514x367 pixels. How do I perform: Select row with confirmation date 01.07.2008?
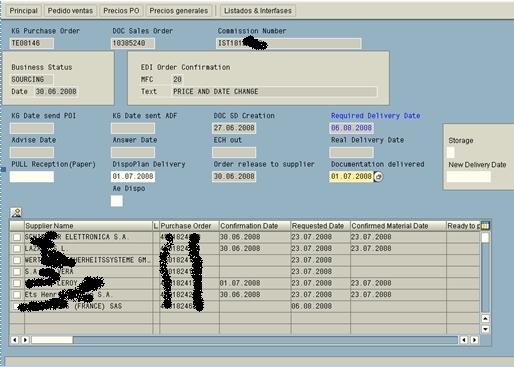[17, 283]
